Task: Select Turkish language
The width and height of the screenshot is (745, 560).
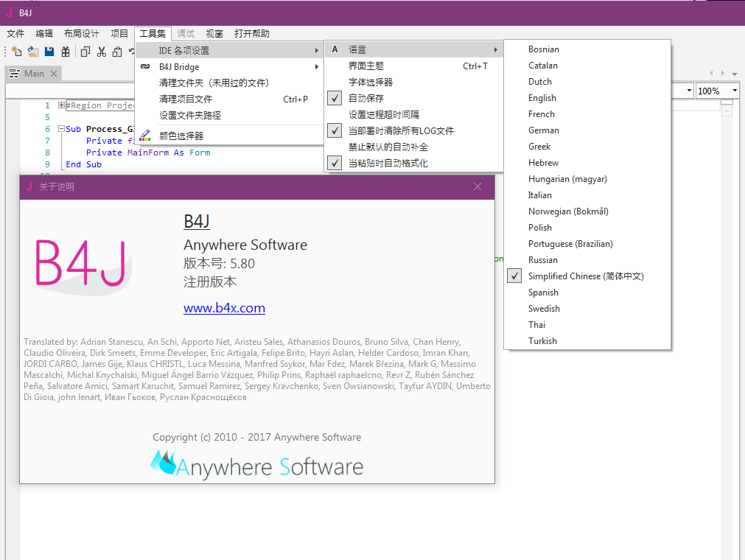Action: [587, 341]
